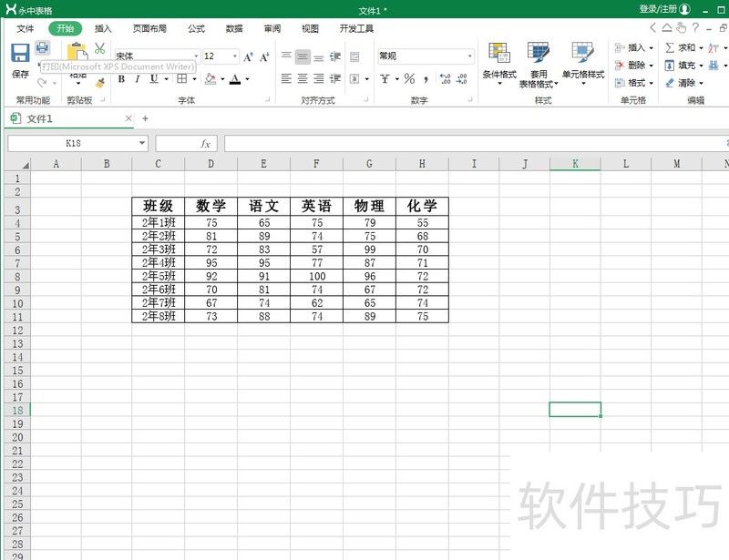Open the font size dropdown showing 12
The height and width of the screenshot is (560, 729).
coord(235,56)
